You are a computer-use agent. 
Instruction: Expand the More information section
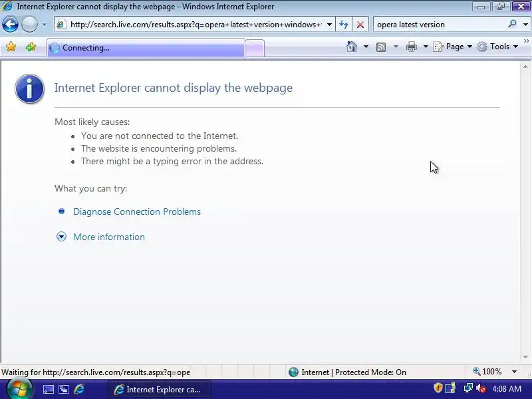pyautogui.click(x=61, y=237)
